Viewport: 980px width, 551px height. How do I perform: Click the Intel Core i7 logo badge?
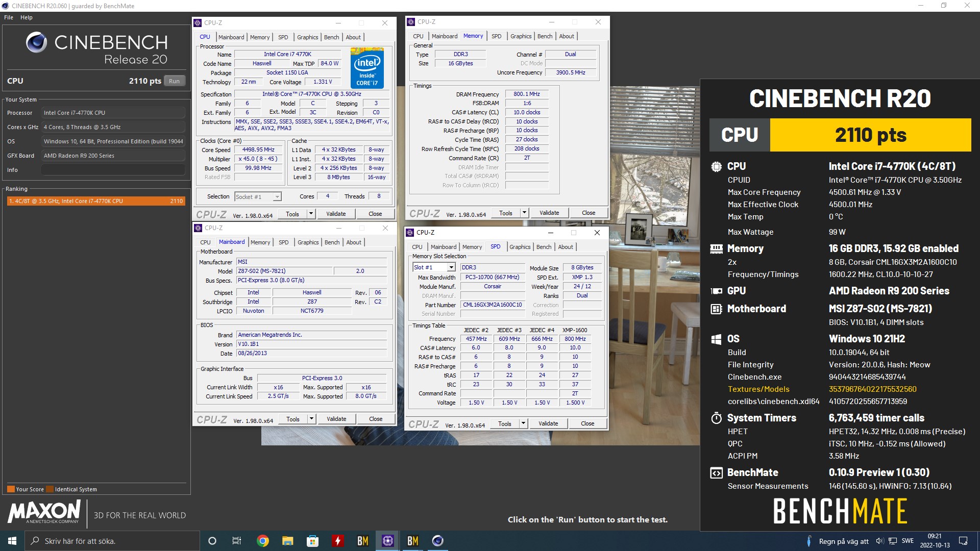[367, 68]
